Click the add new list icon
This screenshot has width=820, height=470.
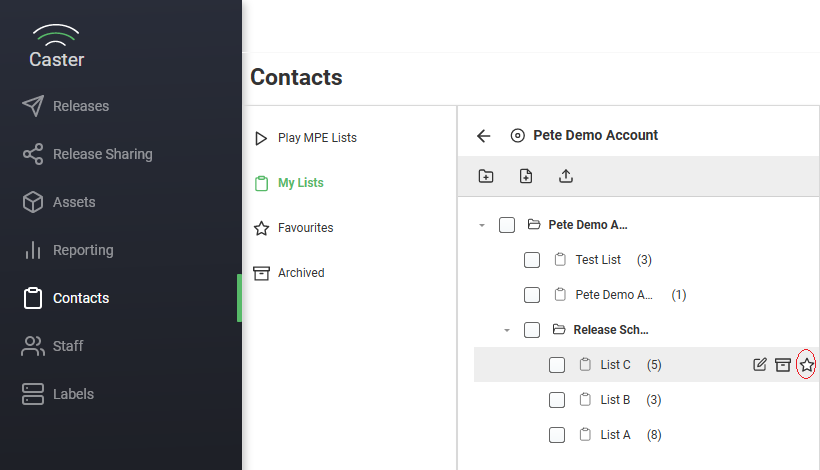tap(526, 176)
